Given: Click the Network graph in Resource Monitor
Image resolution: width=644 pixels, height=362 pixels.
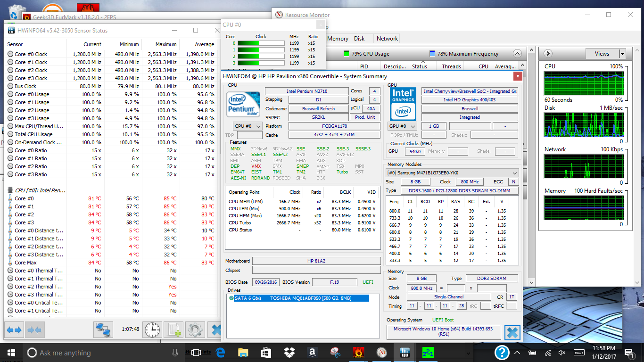Looking at the screenshot, I should tap(583, 166).
